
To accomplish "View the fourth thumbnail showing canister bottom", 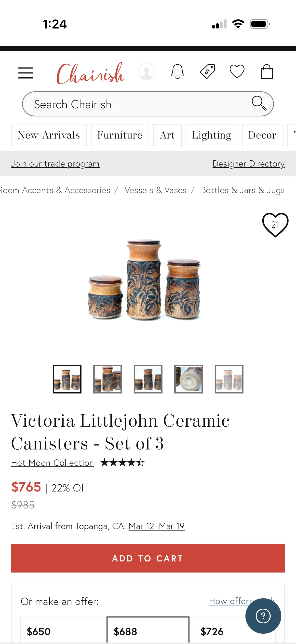I will pos(188,379).
